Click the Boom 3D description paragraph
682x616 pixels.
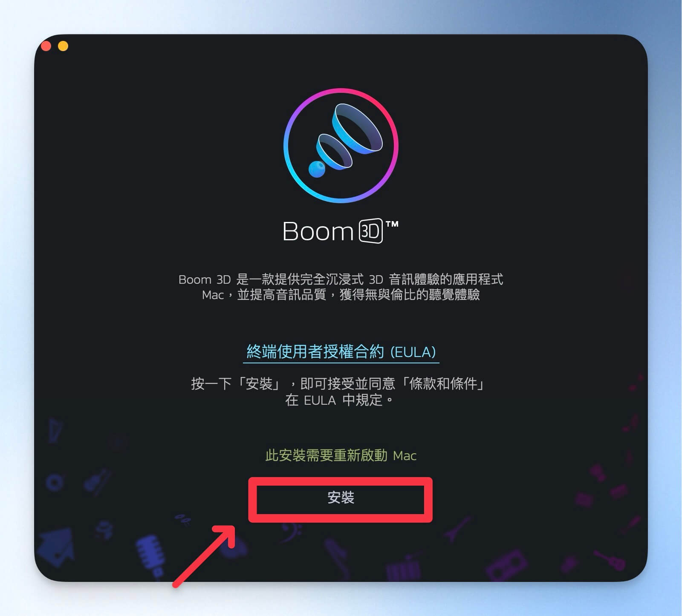[341, 287]
